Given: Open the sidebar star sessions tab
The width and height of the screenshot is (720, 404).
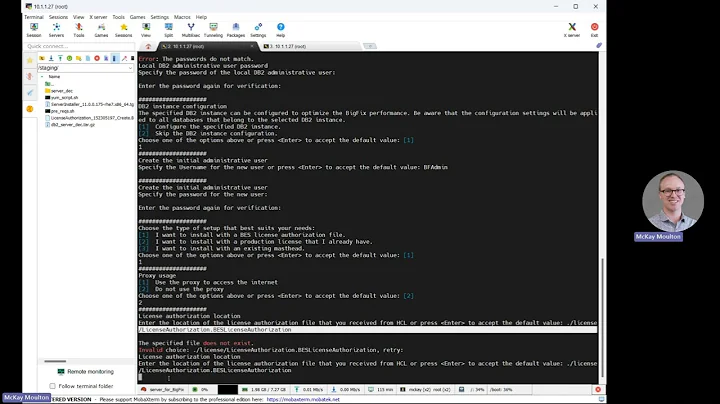Looking at the screenshot, I should pos(30,60).
